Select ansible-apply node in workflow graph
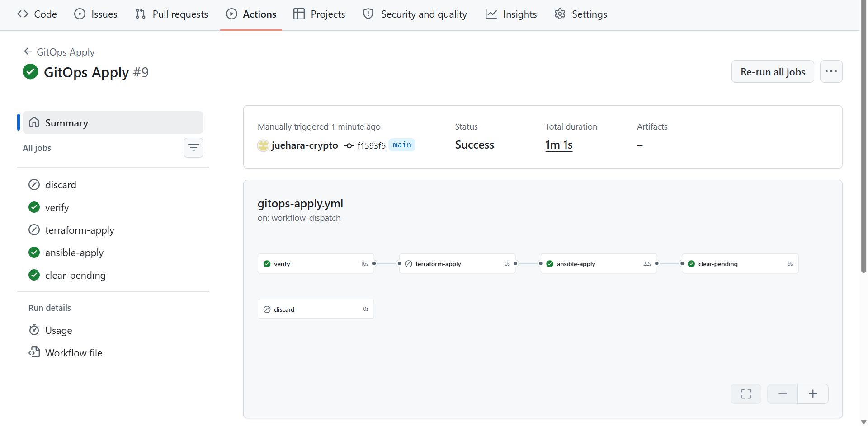The height and width of the screenshot is (426, 868). tap(599, 264)
